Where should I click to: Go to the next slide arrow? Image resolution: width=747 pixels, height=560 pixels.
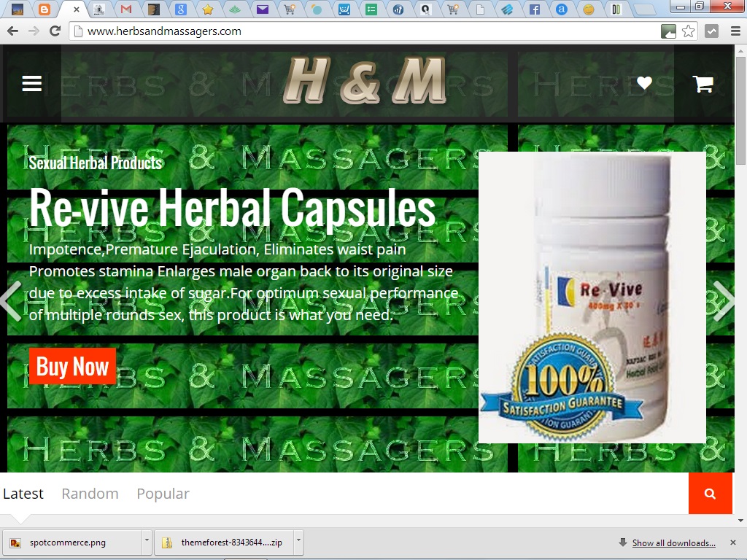724,301
